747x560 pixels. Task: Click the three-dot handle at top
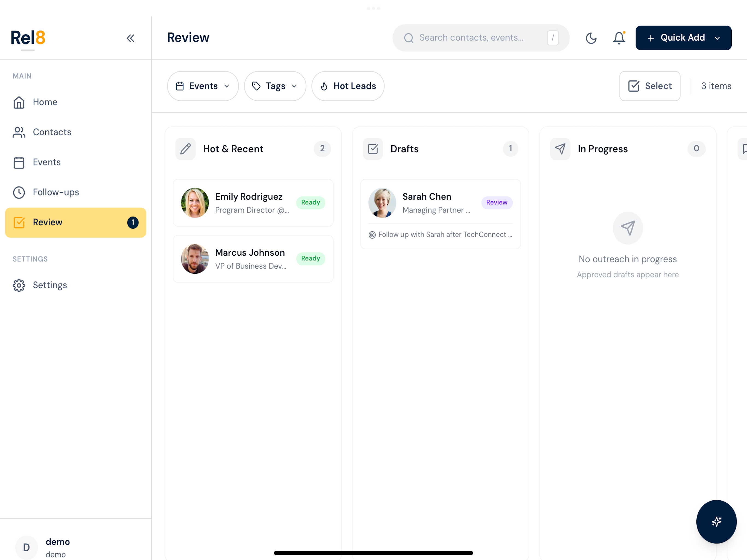(373, 8)
